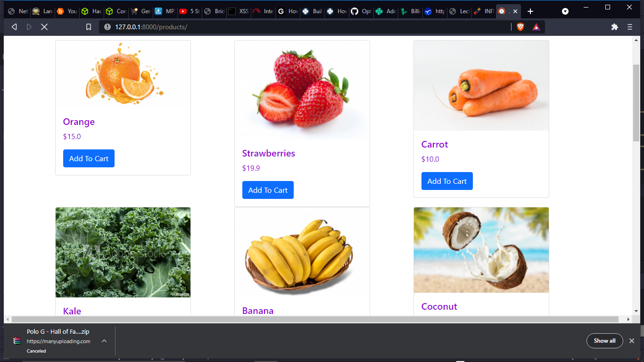Open the Extensions puzzle piece icon
The width and height of the screenshot is (644, 362).
(x=614, y=27)
